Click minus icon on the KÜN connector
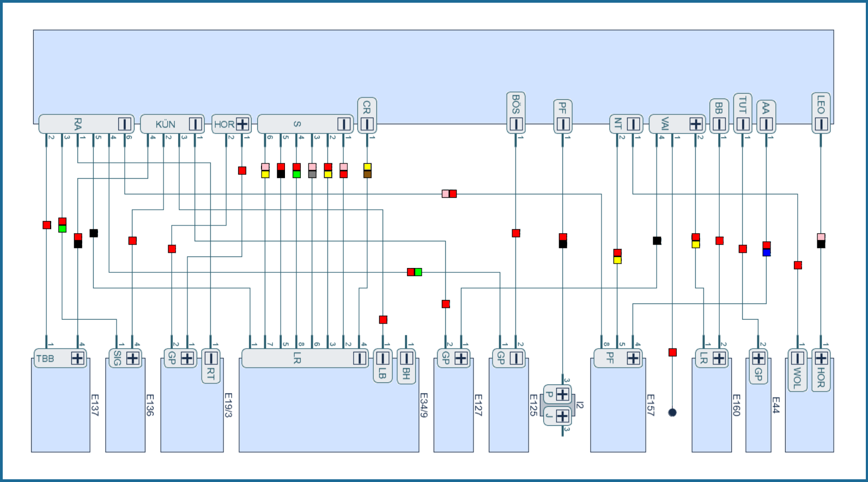Screen dimensions: 868x482 [195, 124]
